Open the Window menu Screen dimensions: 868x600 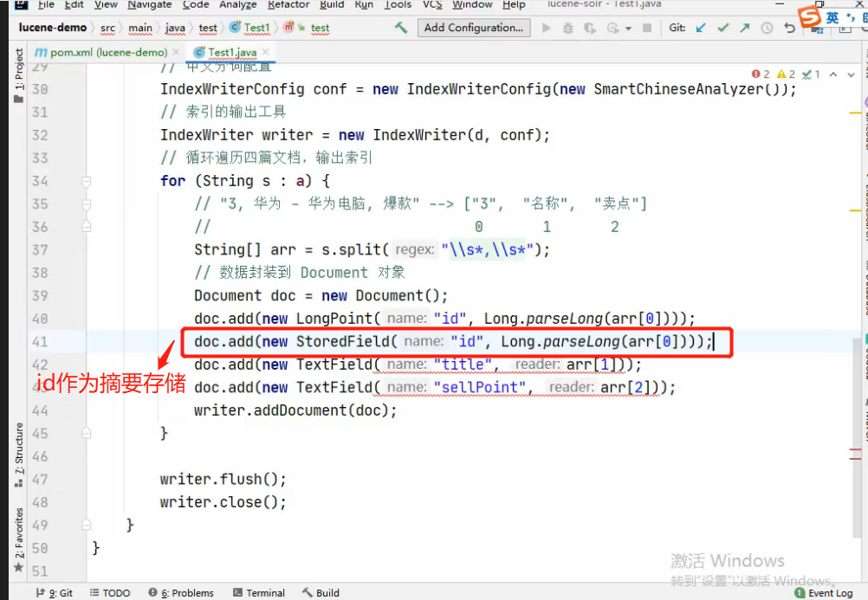[472, 4]
